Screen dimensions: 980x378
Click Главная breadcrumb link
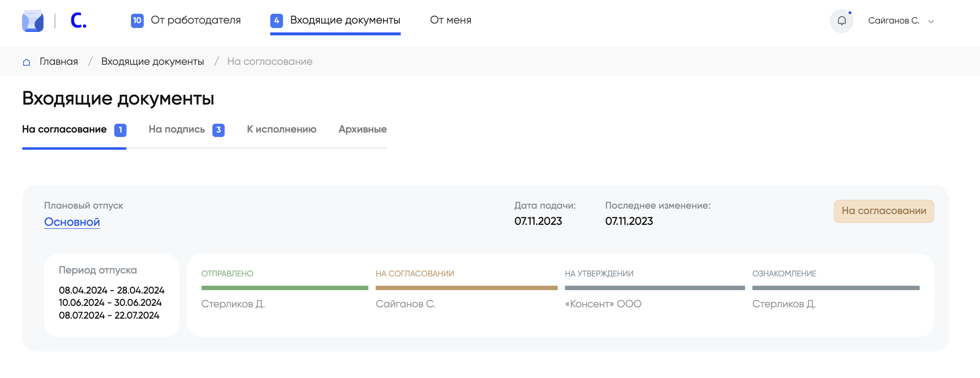click(59, 62)
